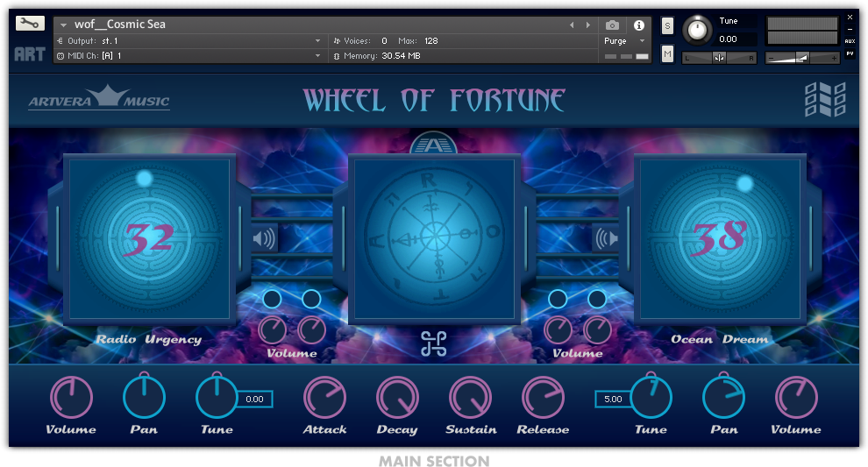This screenshot has width=868, height=467.
Task: Expand the instrument name dropdown arrow
Action: [x=64, y=25]
